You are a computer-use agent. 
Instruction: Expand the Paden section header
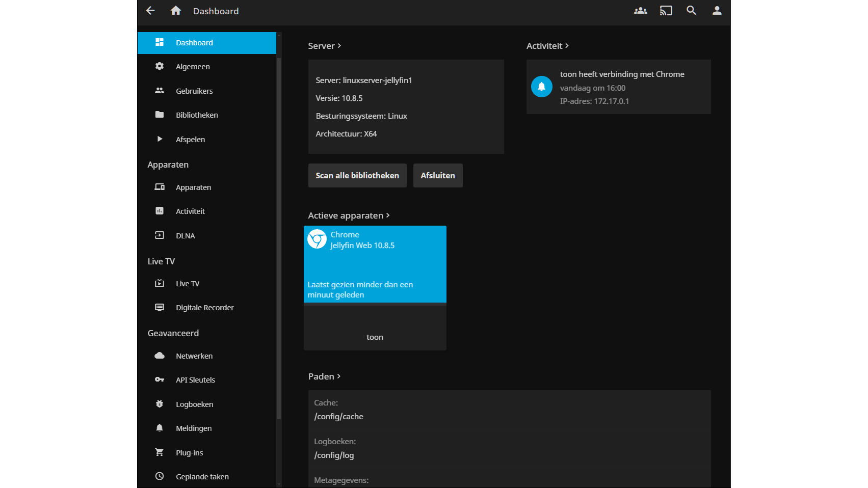point(324,376)
